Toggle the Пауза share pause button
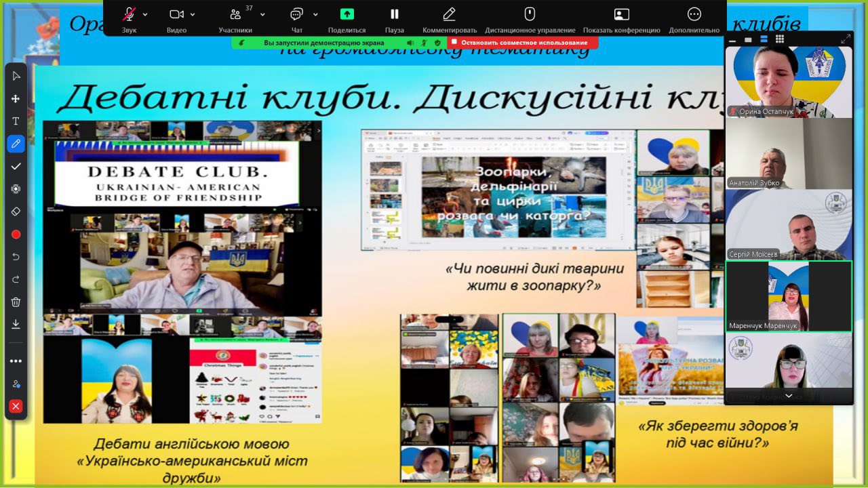The image size is (868, 488). 394,19
